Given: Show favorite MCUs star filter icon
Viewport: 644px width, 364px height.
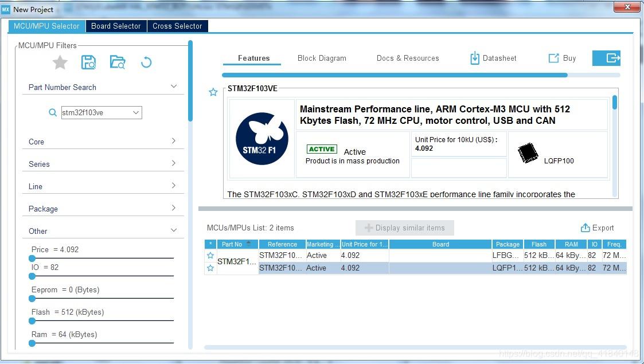Looking at the screenshot, I should 60,63.
